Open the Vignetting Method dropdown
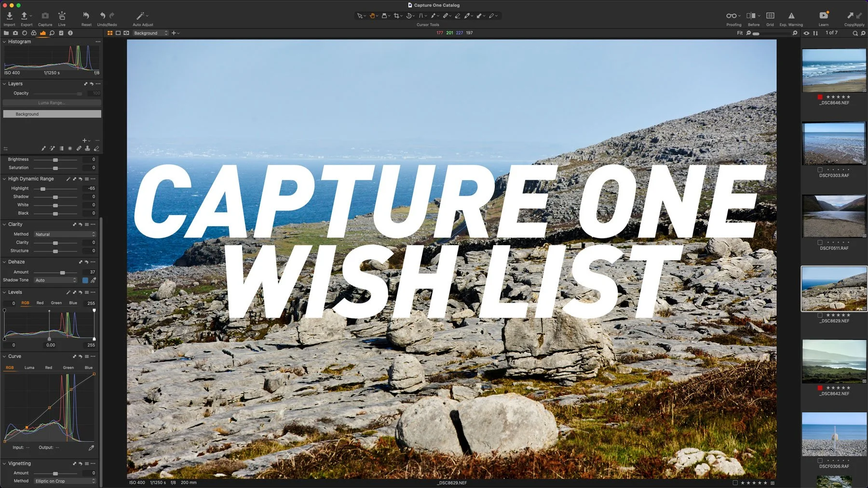This screenshot has width=868, height=488. tap(64, 481)
